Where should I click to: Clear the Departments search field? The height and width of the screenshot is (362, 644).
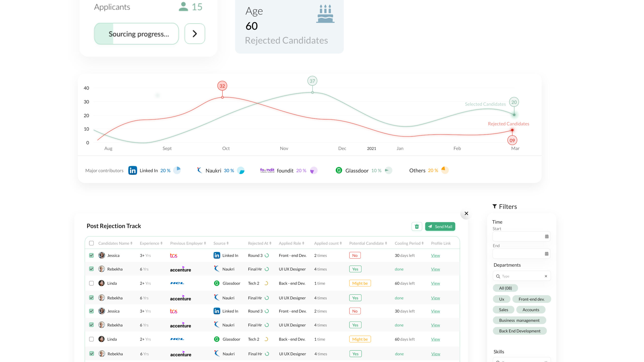tap(546, 276)
